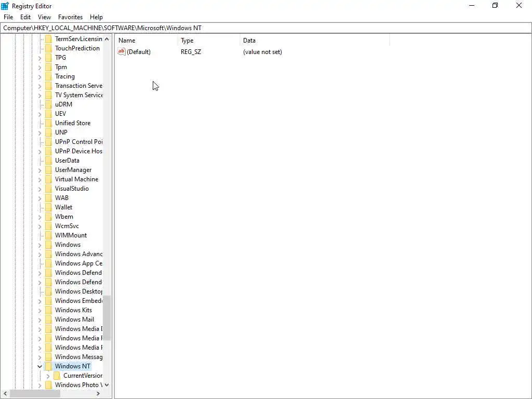Open the Edit menu
The width and height of the screenshot is (532, 399).
pyautogui.click(x=25, y=17)
